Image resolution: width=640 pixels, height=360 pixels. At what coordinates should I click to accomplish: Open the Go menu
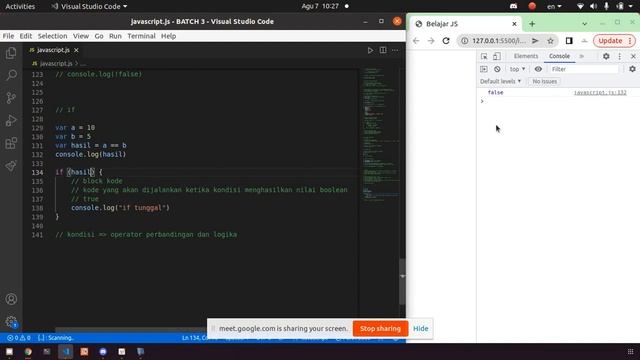point(99,36)
